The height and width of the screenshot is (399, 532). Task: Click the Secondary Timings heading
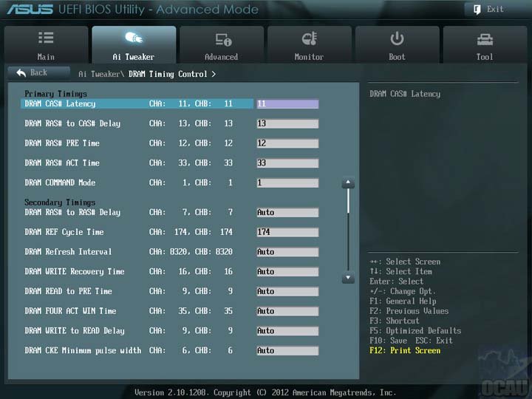pyautogui.click(x=60, y=202)
